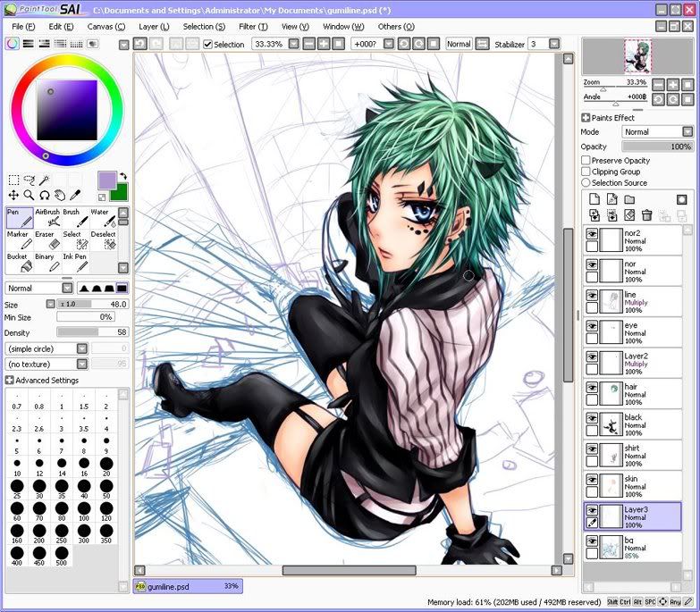
Task: Enable Selection Source radio option
Action: (586, 182)
